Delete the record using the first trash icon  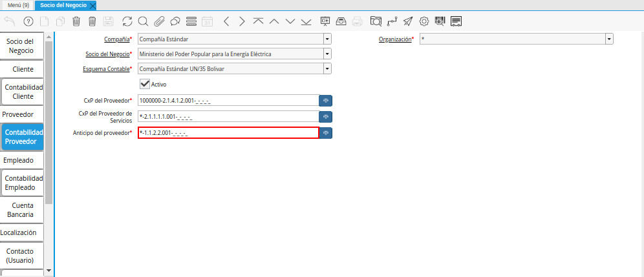pos(76,21)
